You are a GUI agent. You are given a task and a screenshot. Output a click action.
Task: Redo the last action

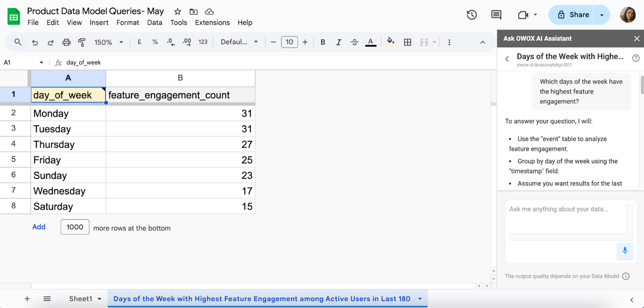(x=50, y=42)
